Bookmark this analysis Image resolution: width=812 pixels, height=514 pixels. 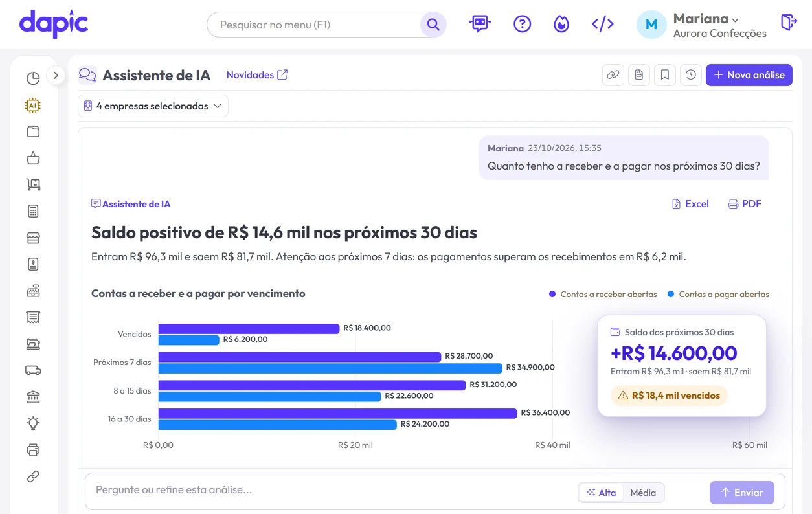pyautogui.click(x=665, y=75)
